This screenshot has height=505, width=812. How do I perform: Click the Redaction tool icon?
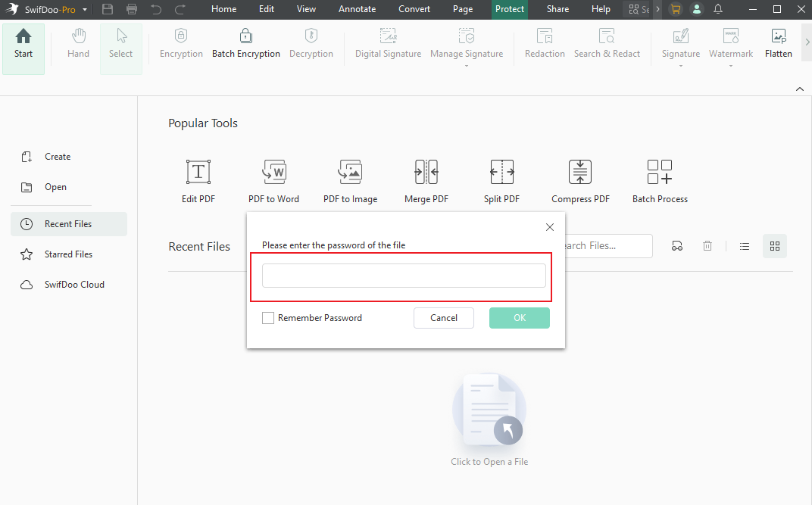(x=544, y=36)
